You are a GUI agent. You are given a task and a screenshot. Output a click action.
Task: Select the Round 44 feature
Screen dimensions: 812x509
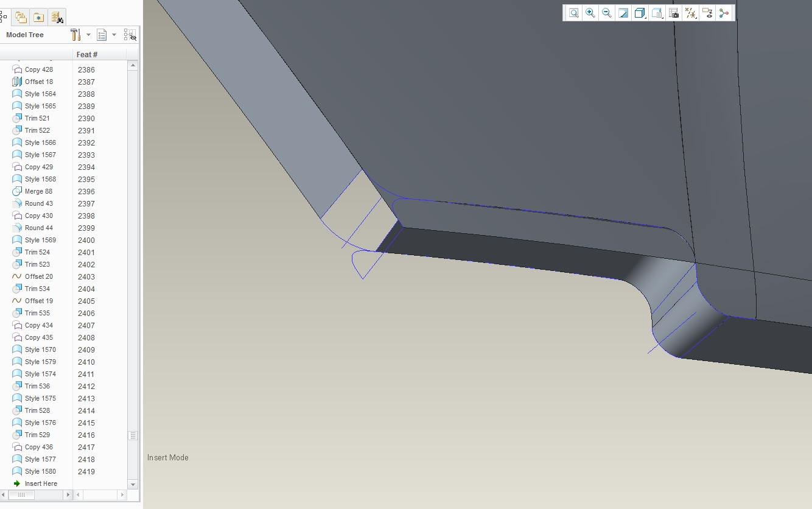pyautogui.click(x=39, y=228)
